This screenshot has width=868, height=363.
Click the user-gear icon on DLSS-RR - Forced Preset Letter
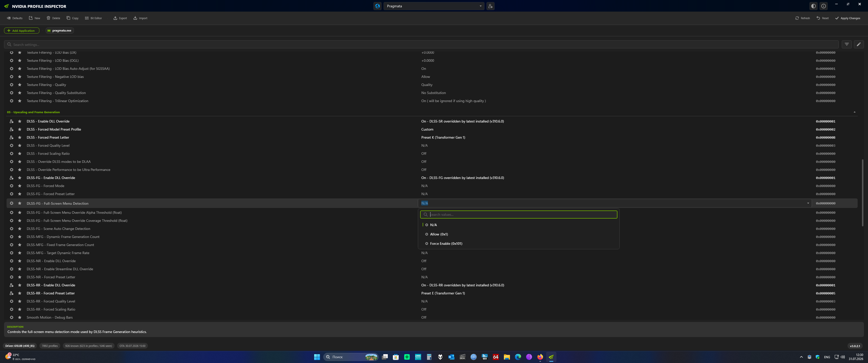point(11,293)
